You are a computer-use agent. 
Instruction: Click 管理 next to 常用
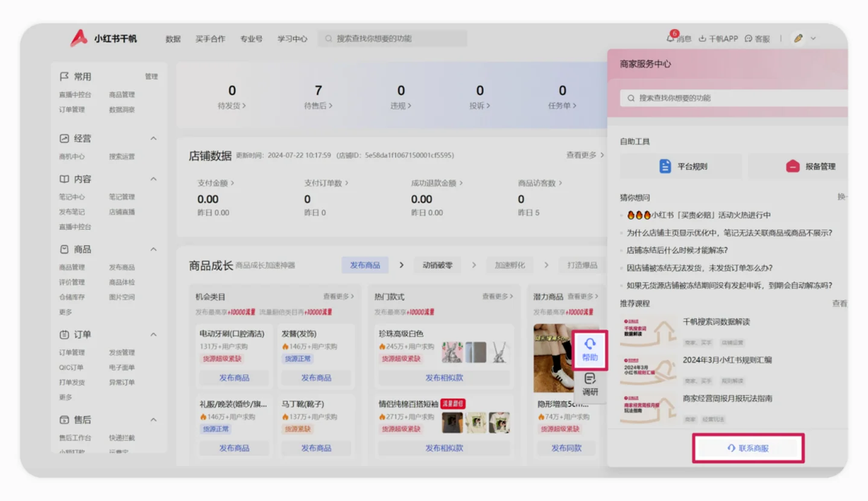pos(151,77)
